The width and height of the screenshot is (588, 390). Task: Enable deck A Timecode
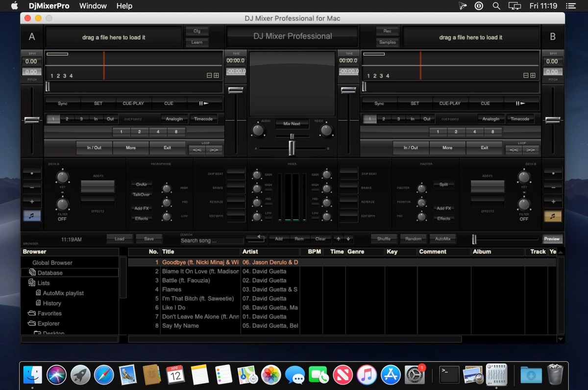point(203,119)
